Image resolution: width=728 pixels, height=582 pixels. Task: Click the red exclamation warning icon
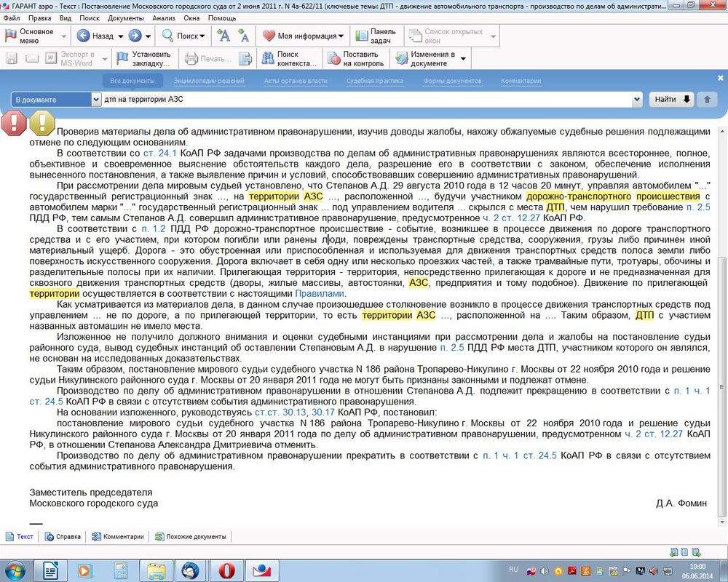(x=13, y=122)
